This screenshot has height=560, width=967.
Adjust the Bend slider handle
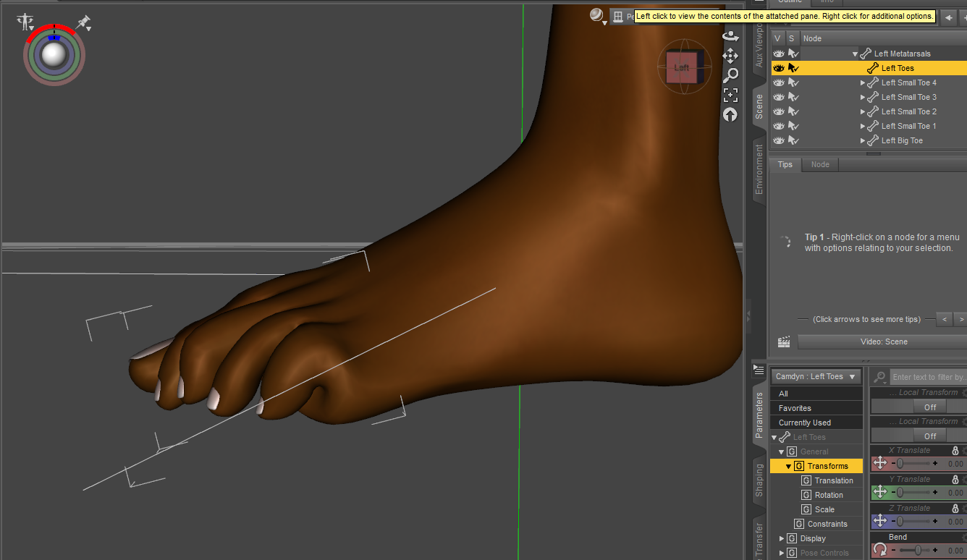918,551
